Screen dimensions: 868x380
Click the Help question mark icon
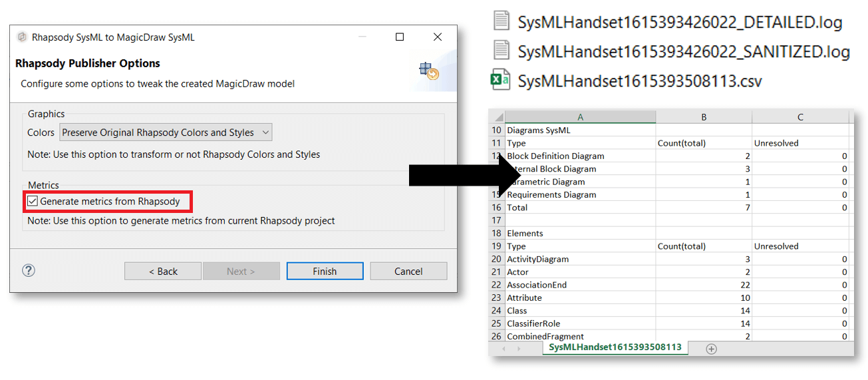click(29, 270)
